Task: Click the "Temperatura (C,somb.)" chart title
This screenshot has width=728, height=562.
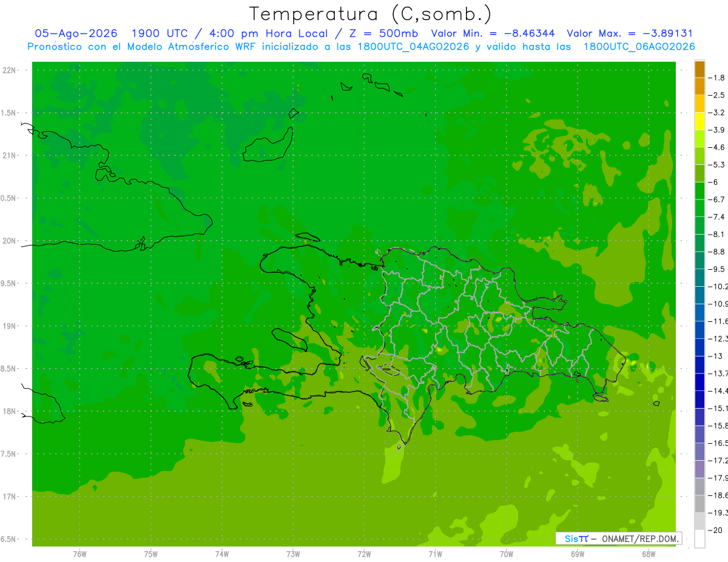Action: coord(370,13)
